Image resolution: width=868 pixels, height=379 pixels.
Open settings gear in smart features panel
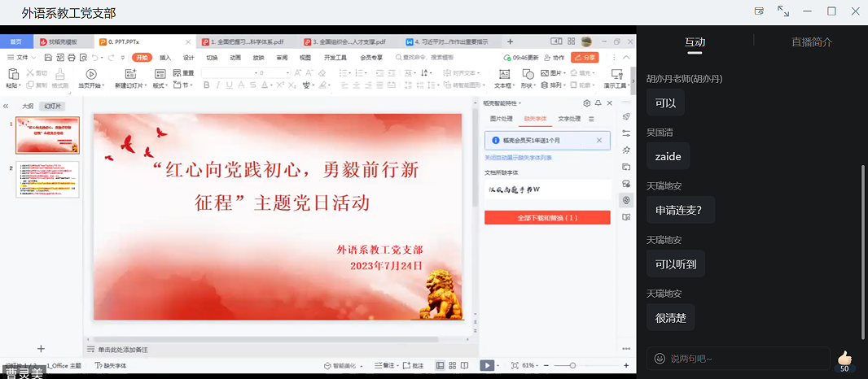586,103
